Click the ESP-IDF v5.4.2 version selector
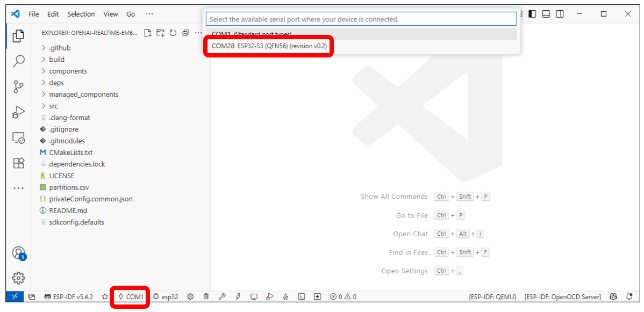 click(x=69, y=296)
